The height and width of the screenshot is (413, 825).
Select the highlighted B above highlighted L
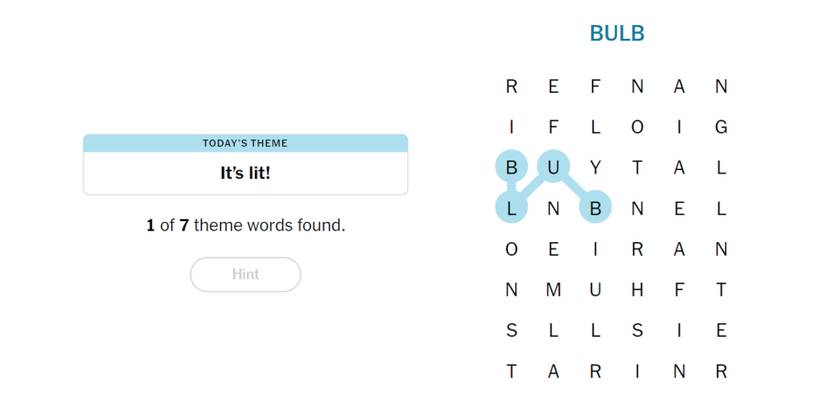tap(511, 168)
